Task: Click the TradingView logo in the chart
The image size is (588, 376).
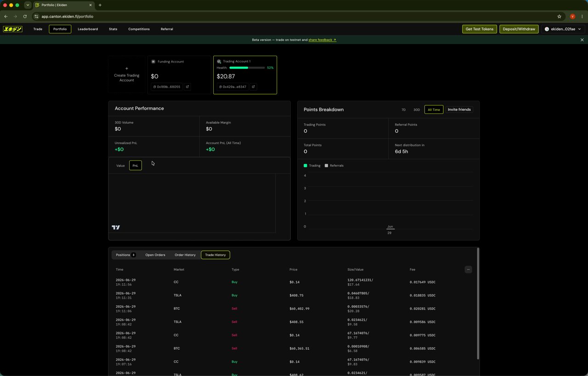Action: click(x=116, y=227)
